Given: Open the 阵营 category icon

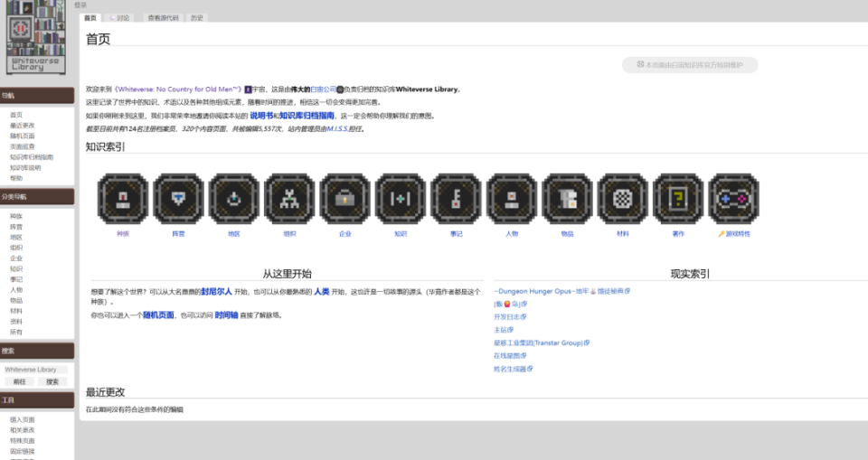Looking at the screenshot, I should point(178,199).
